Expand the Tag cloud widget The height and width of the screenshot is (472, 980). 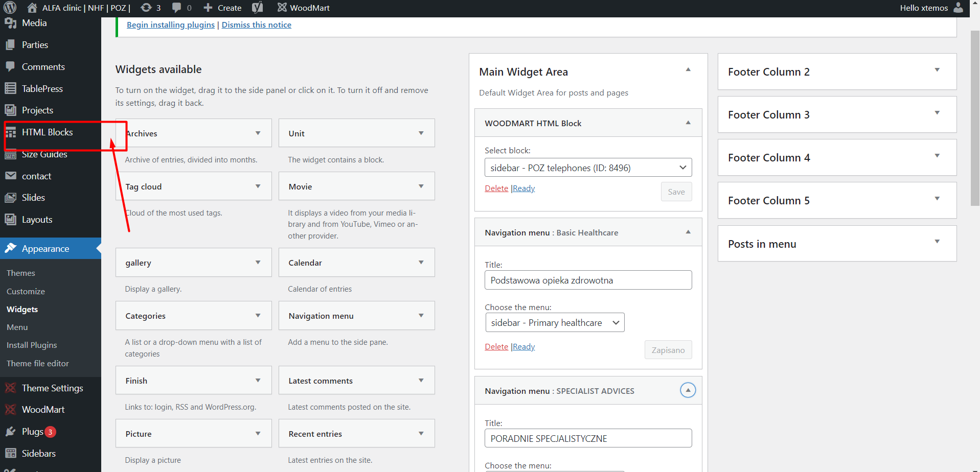pos(258,186)
